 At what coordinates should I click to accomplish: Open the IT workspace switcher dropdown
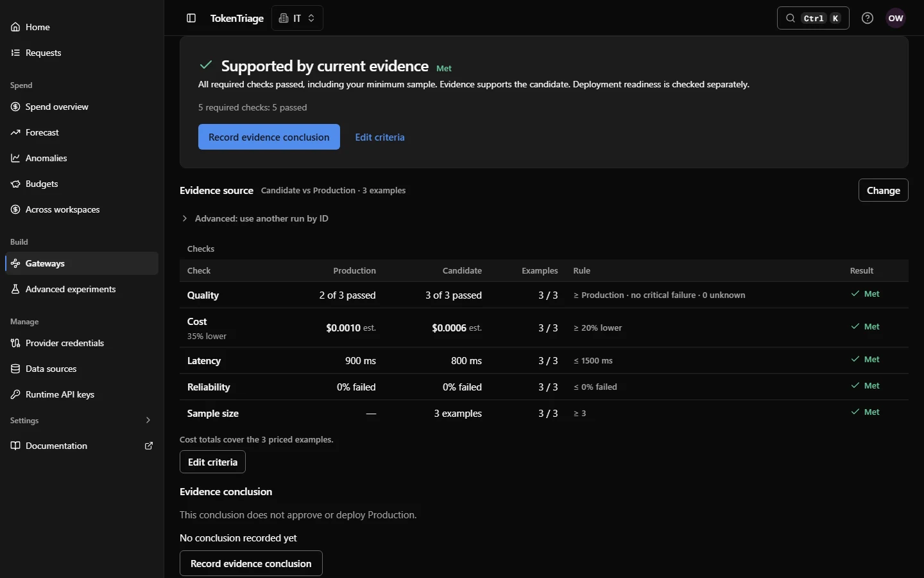coord(297,18)
